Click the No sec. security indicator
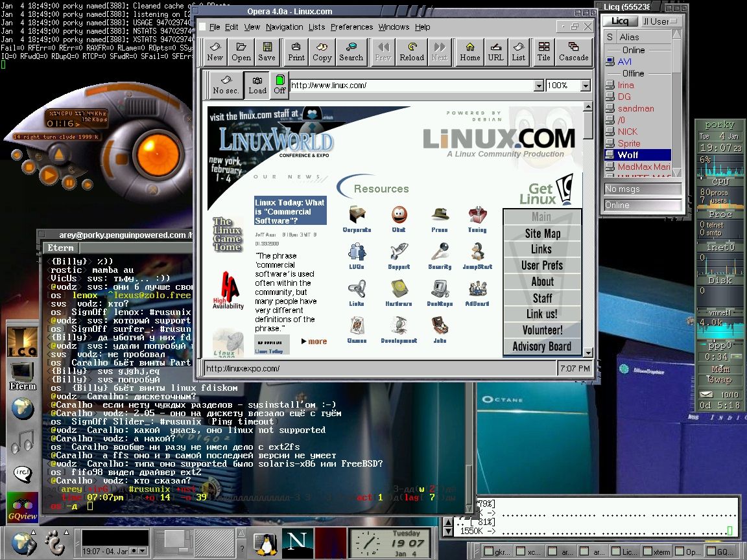The width and height of the screenshot is (747, 560). (x=226, y=86)
